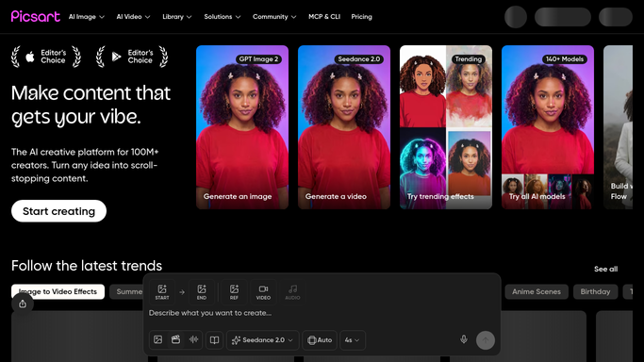644x362 pixels.
Task: Open the Pricing page
Action: 361,17
